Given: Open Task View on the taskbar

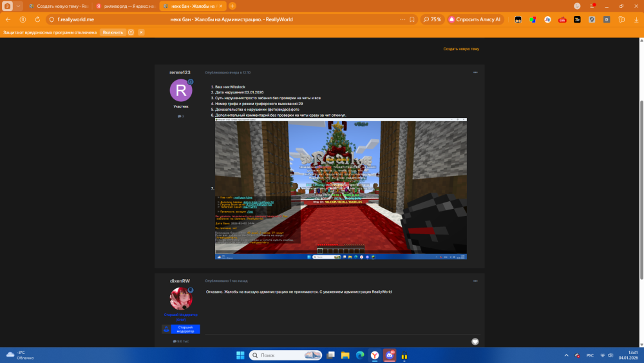Looking at the screenshot, I should click(x=330, y=355).
